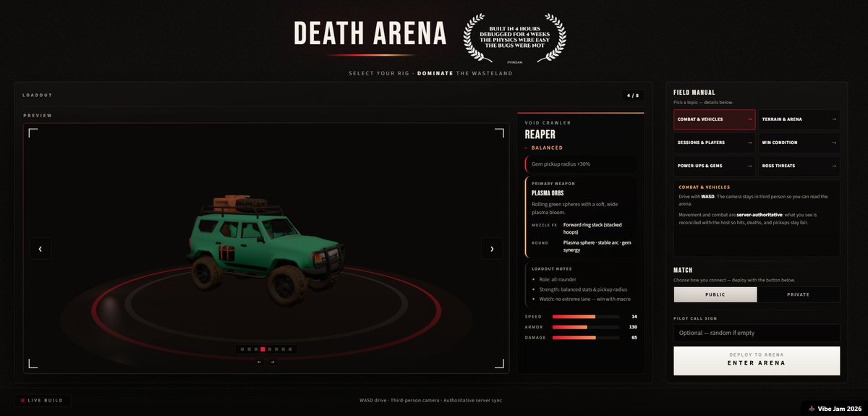
Task: Click 'Watch: no extreme lane' note
Action: [x=586, y=300]
